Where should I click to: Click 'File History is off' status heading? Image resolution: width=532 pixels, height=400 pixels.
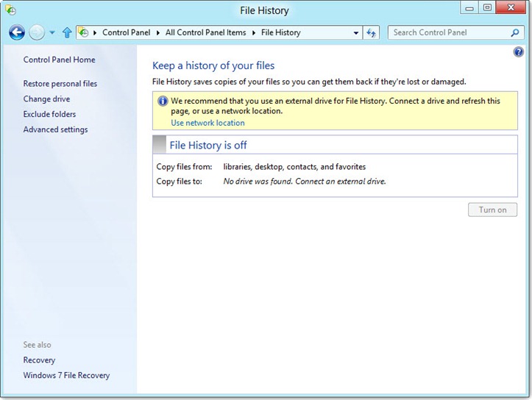click(x=208, y=145)
